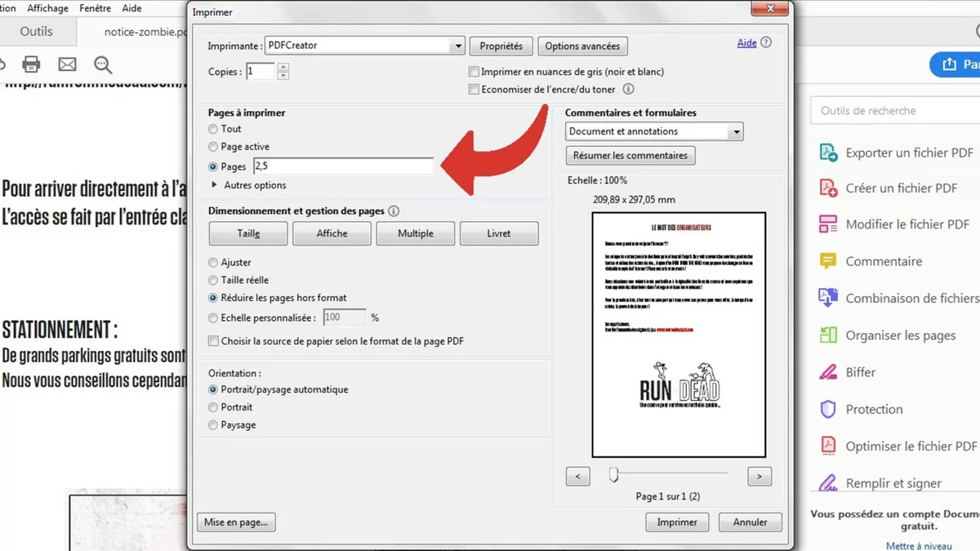Click the magnifier search icon in the toolbar
This screenshot has width=980, height=551.
coord(103,64)
